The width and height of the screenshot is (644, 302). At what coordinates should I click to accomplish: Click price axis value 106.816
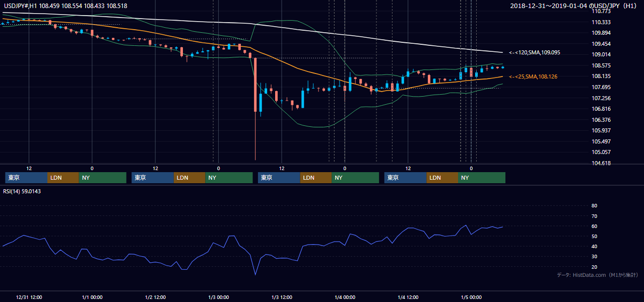tap(601, 109)
